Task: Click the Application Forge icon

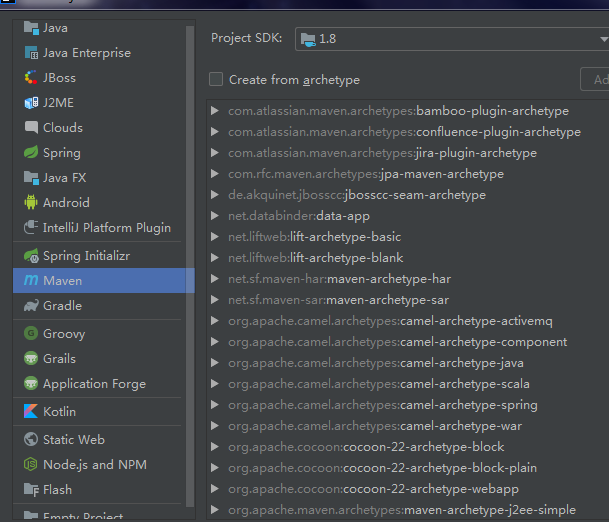Action: pos(31,383)
